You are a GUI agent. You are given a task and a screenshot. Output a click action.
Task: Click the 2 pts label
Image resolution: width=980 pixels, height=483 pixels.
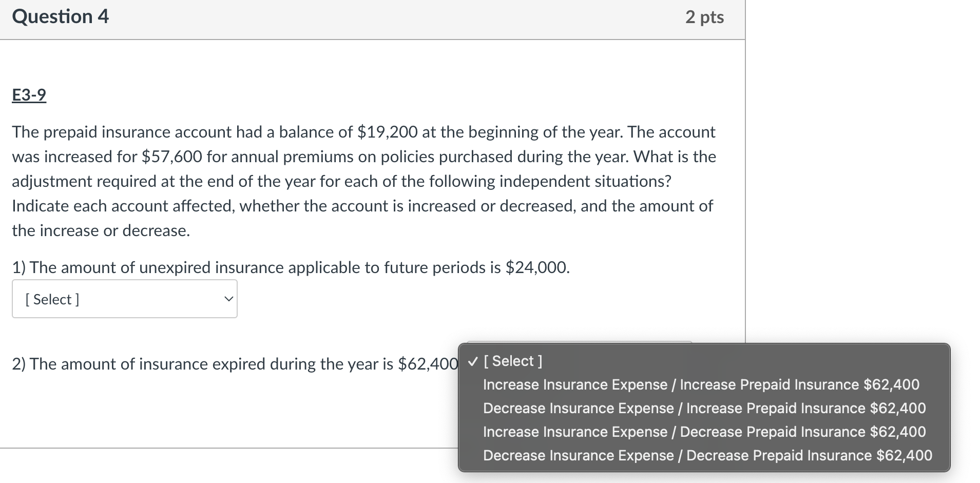pos(705,17)
